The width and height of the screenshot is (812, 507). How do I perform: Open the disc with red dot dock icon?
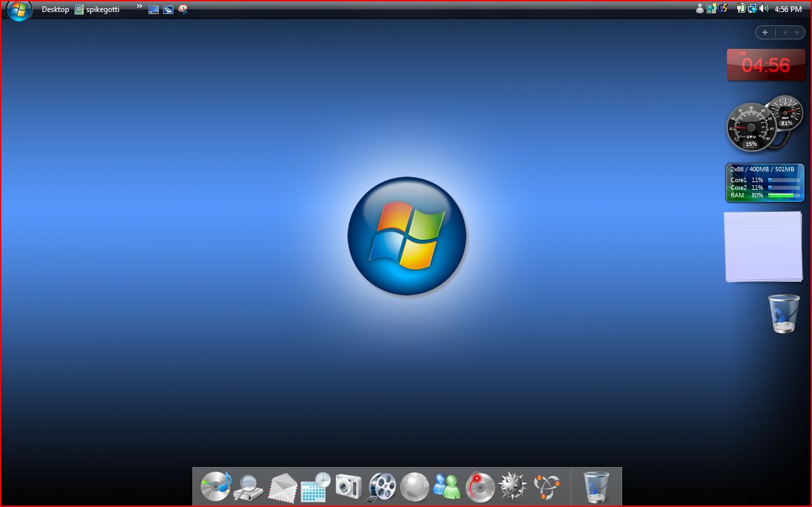point(481,487)
